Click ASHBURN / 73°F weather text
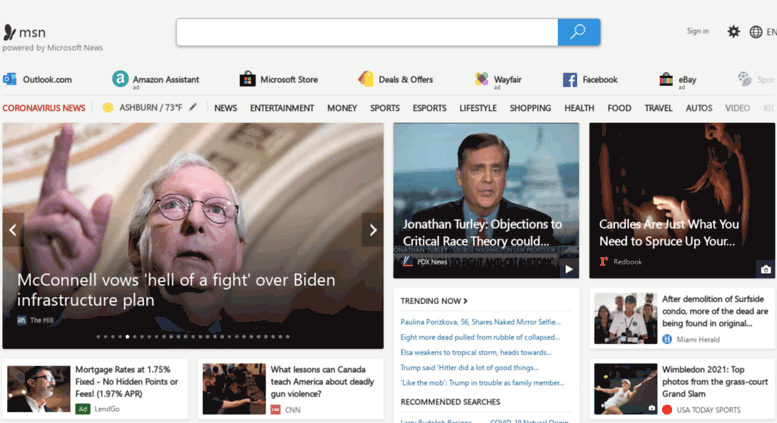 pos(151,107)
